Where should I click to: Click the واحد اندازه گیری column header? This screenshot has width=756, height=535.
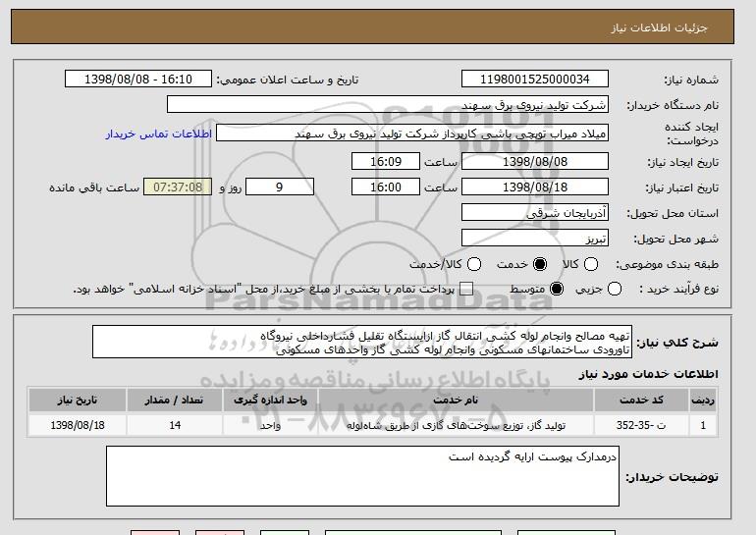coord(270,401)
